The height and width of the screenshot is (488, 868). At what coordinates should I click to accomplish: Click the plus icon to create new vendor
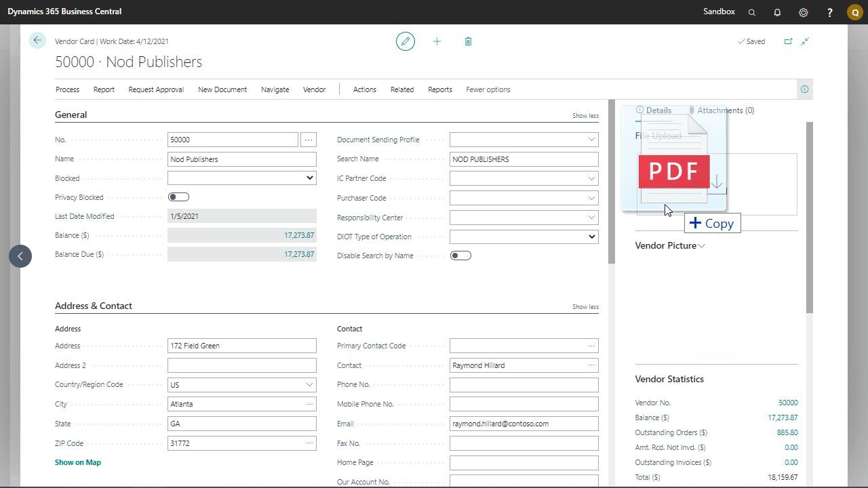pyautogui.click(x=437, y=41)
